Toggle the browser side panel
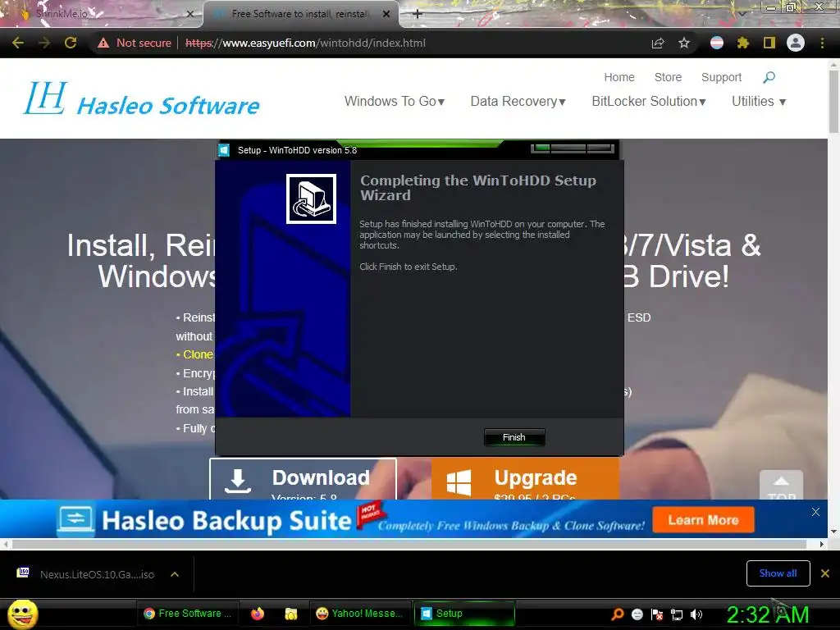 [x=769, y=43]
